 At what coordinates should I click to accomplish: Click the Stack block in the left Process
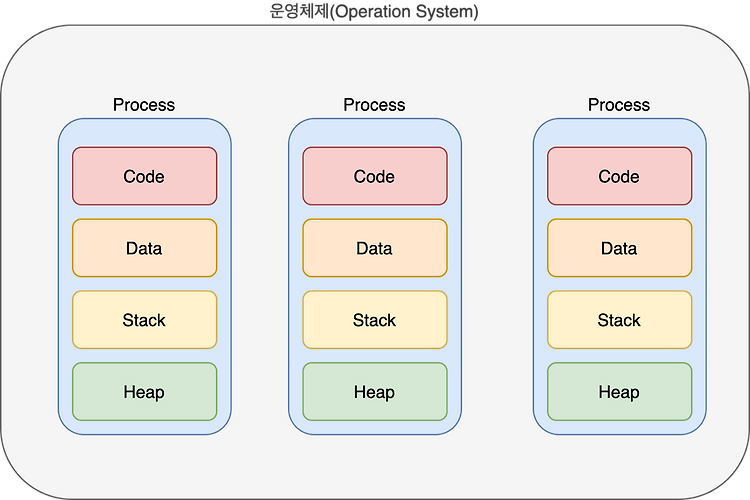click(144, 320)
